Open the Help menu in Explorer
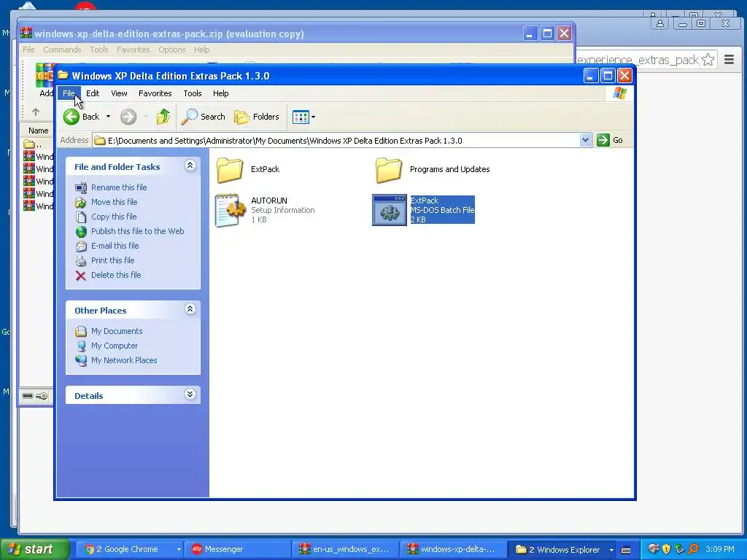747x560 pixels. tap(220, 93)
